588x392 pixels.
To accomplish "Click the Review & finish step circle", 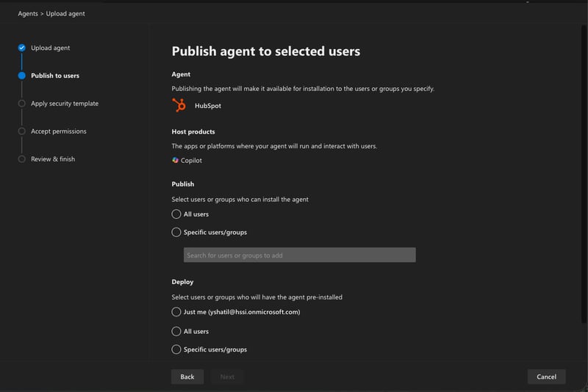I will pyautogui.click(x=22, y=159).
